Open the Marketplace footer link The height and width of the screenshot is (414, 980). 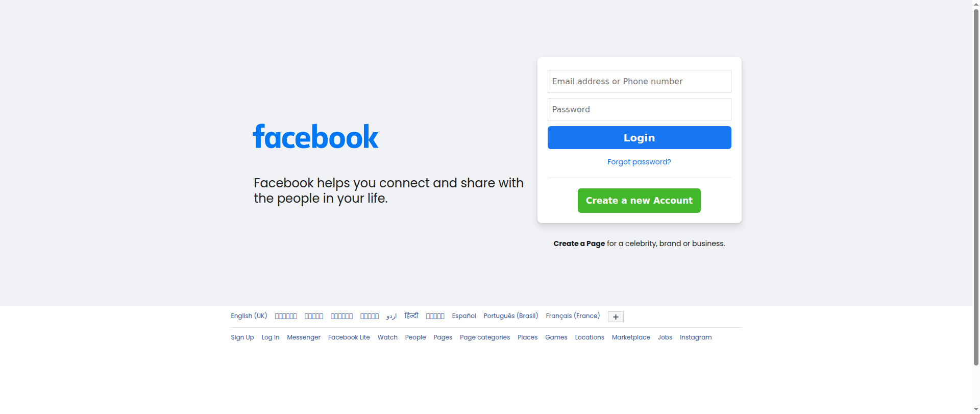[631, 337]
